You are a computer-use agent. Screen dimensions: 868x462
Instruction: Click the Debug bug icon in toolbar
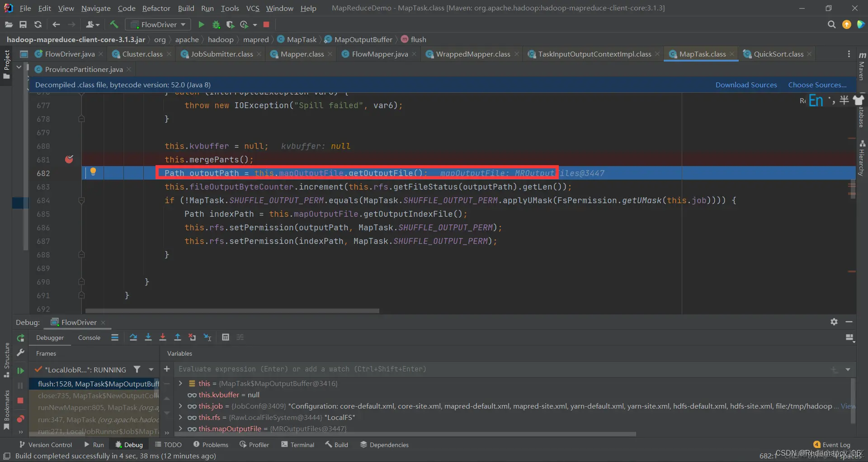tap(216, 24)
